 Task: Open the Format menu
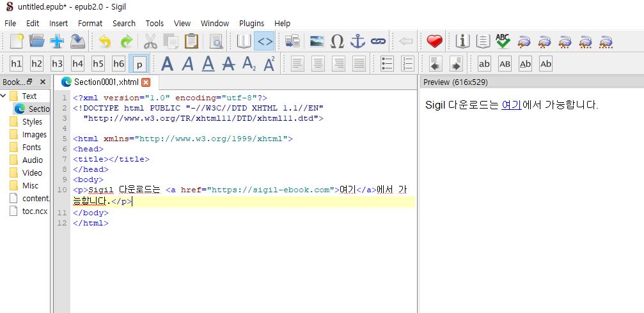pyautogui.click(x=90, y=24)
